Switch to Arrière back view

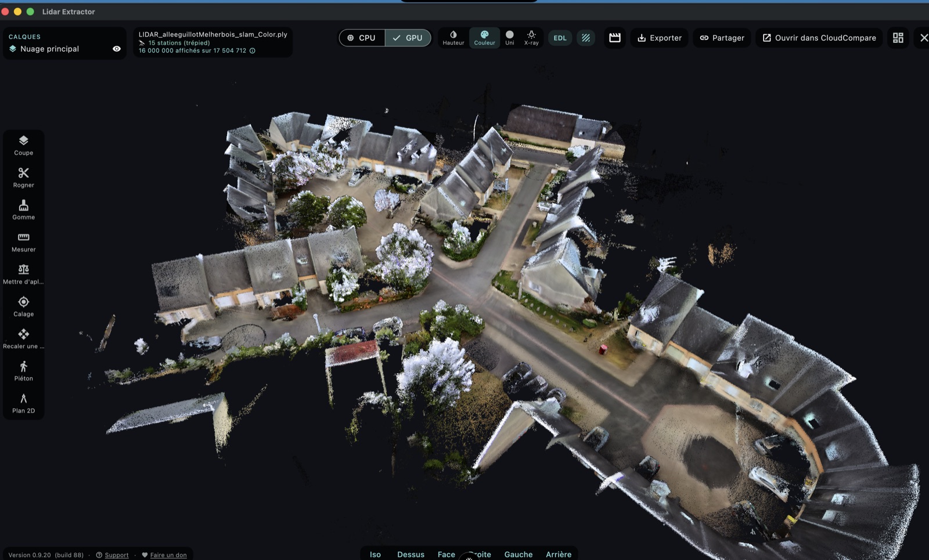click(559, 554)
